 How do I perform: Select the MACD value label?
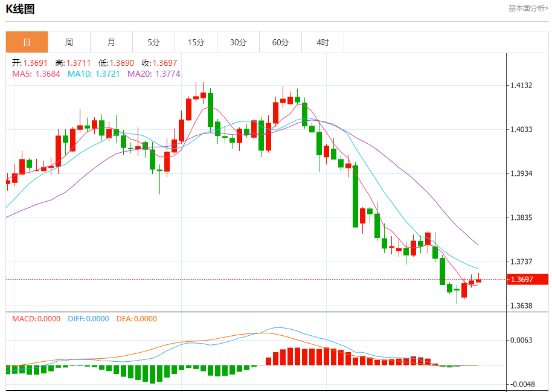pyautogui.click(x=36, y=319)
